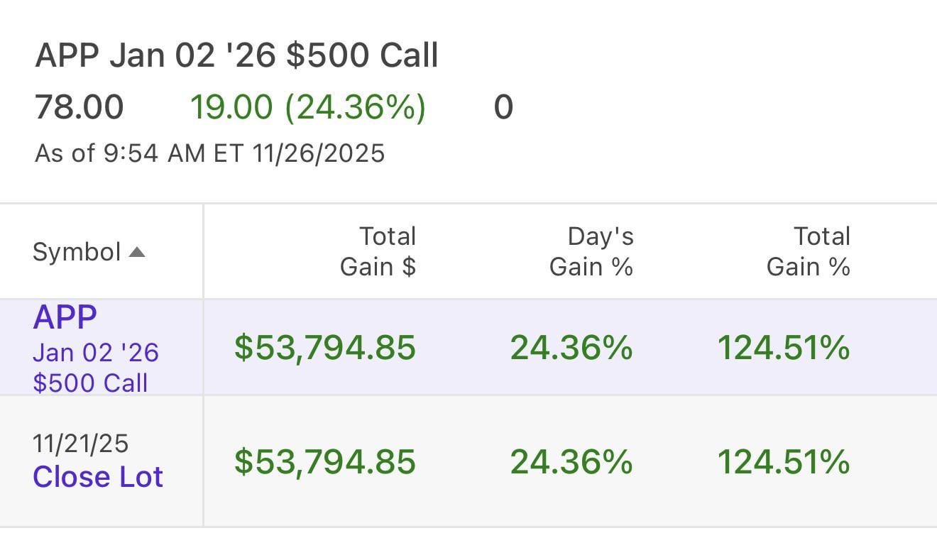Click the Close Lot link
937x560 pixels.
98,477
